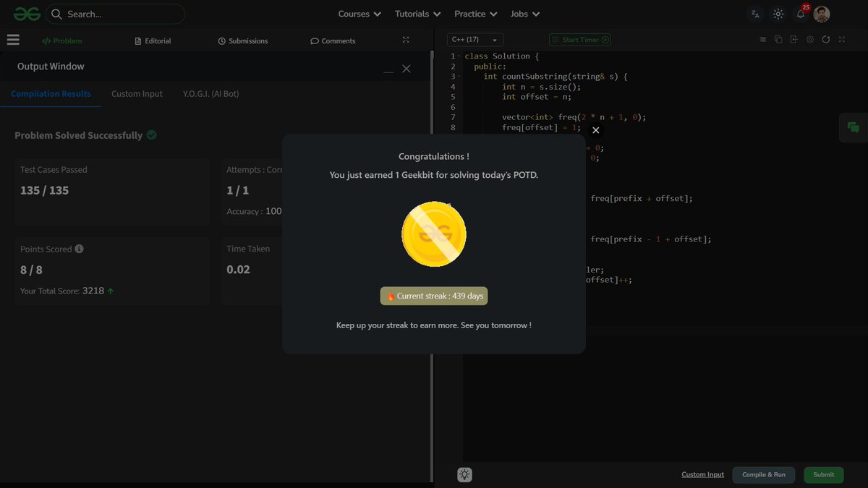Click the code line 'int offset = n;'
Image resolution: width=868 pixels, height=488 pixels.
537,96
